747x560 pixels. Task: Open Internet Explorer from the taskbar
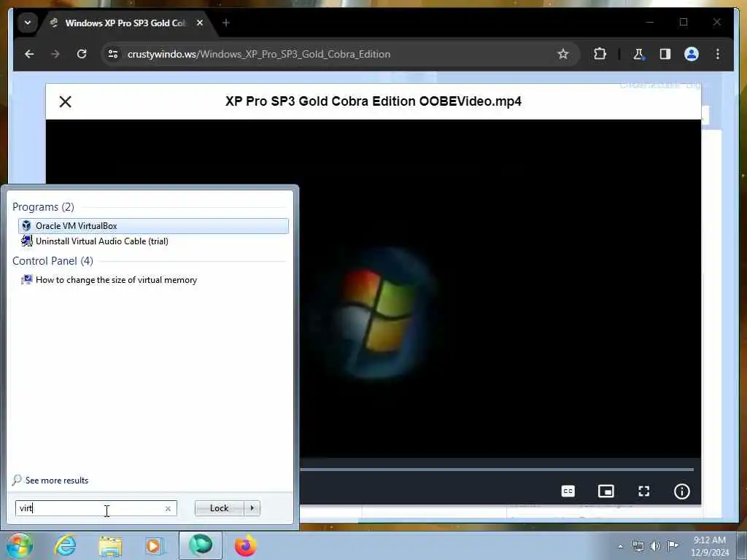[65, 545]
